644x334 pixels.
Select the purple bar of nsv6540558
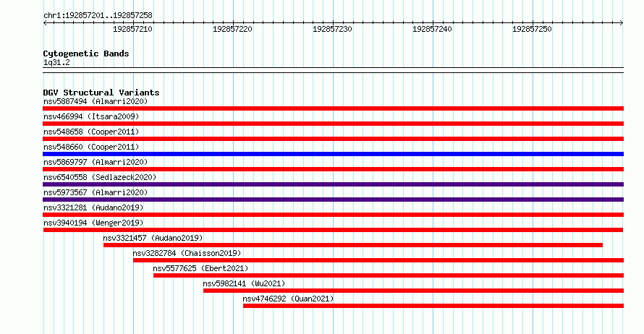[333, 184]
